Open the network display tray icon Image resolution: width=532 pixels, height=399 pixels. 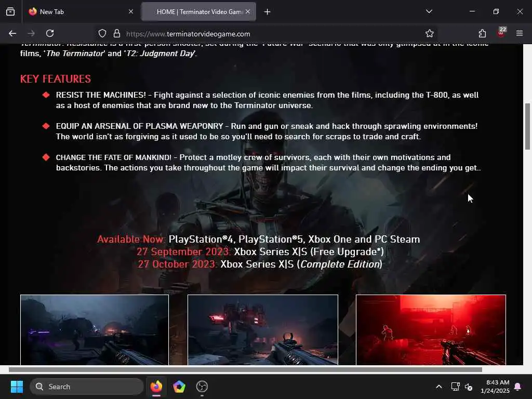click(x=455, y=387)
